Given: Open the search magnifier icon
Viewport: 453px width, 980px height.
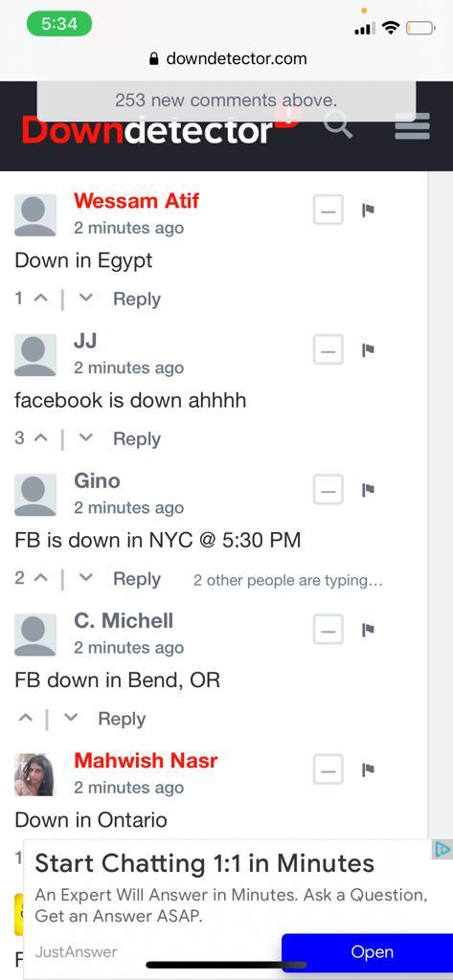Looking at the screenshot, I should pyautogui.click(x=338, y=127).
